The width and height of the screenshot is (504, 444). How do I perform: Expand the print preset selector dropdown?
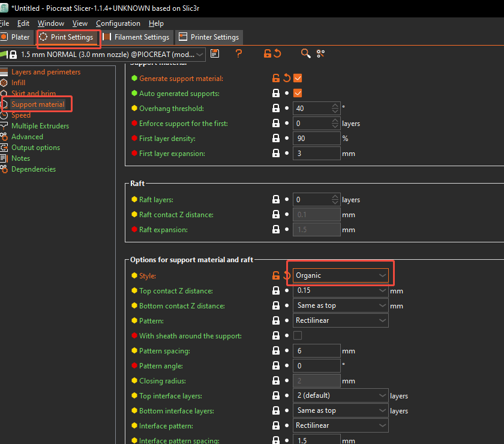(200, 54)
